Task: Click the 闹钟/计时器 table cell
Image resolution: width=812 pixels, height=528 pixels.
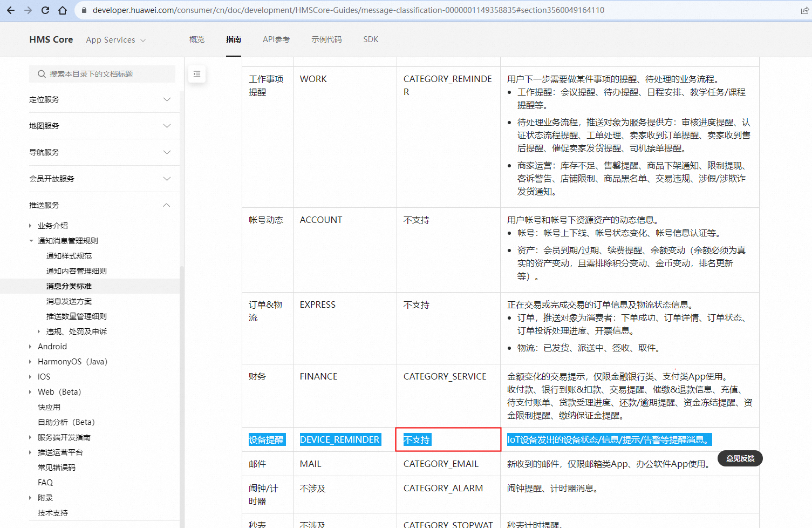Action: [x=268, y=495]
